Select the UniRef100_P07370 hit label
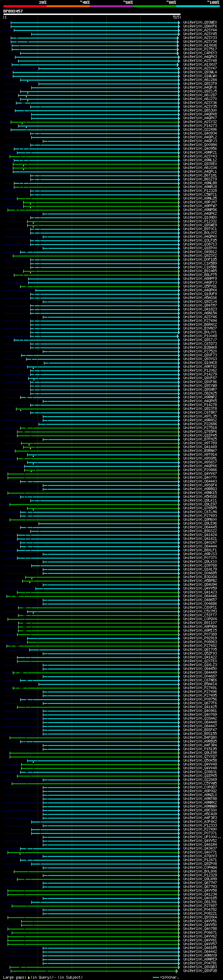The width and height of the screenshot is (223, 980). click(200, 558)
